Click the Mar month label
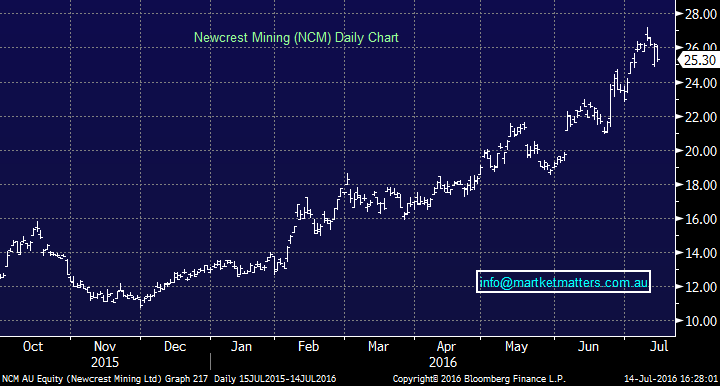The width and height of the screenshot is (720, 386). point(378,346)
